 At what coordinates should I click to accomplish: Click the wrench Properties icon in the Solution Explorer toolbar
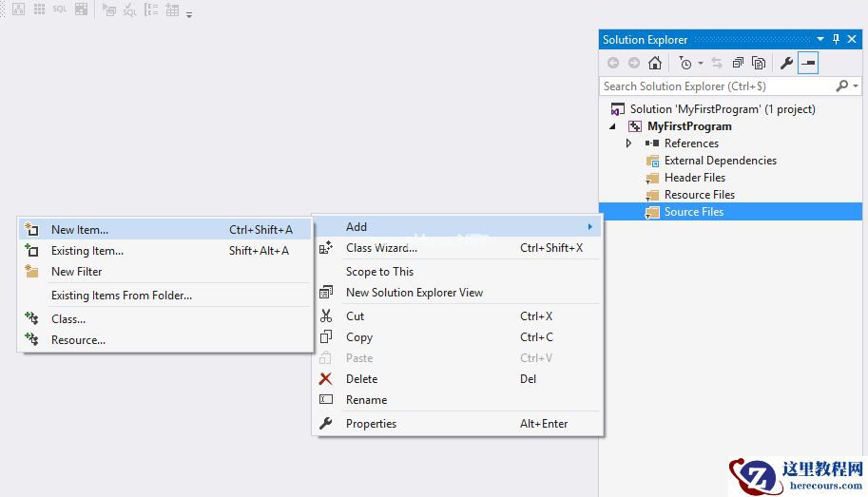[786, 63]
